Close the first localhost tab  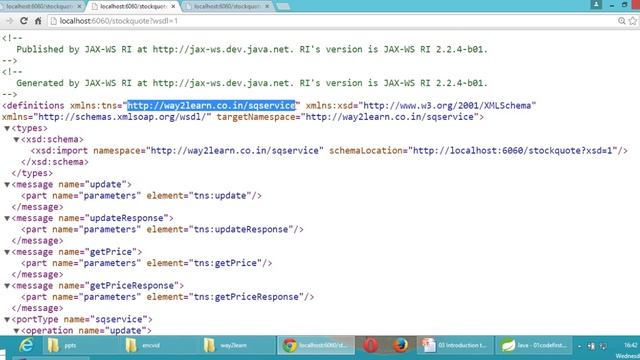[x=80, y=7]
